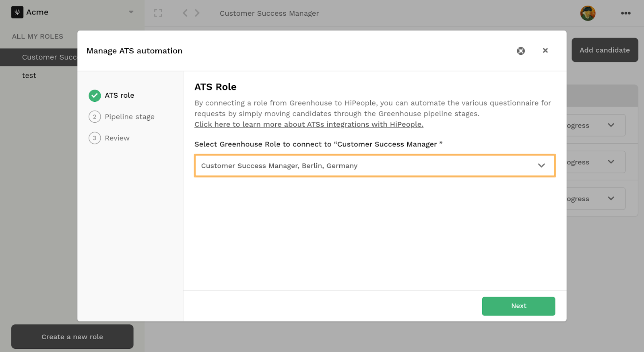Click the learn more about ATSs integrations link
The image size is (644, 352).
[x=309, y=125]
